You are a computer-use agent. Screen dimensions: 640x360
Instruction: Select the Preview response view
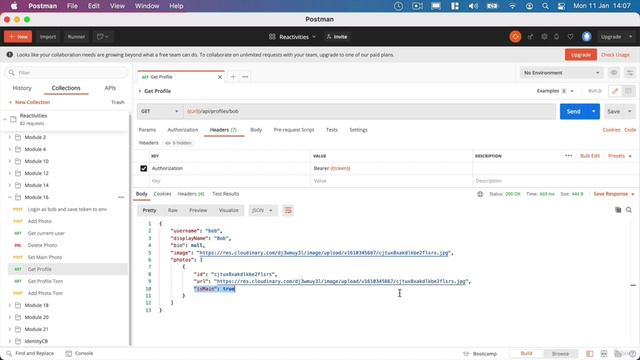[x=198, y=210]
